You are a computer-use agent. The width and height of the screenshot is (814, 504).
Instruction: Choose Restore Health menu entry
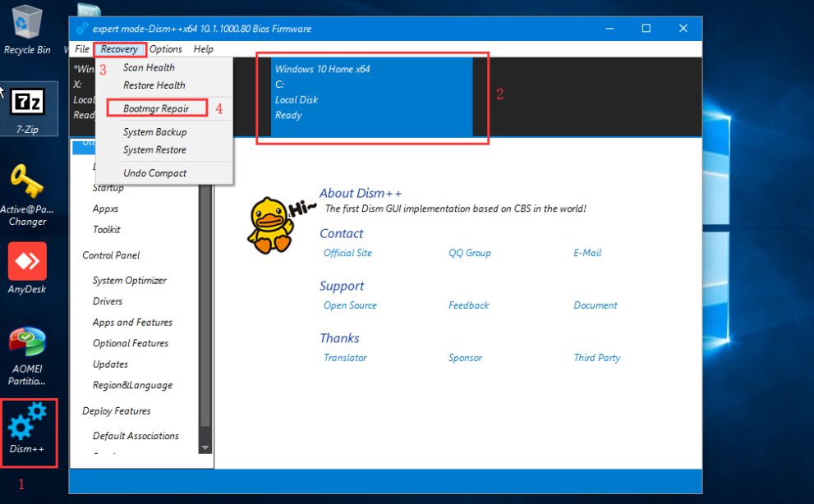[x=154, y=85]
